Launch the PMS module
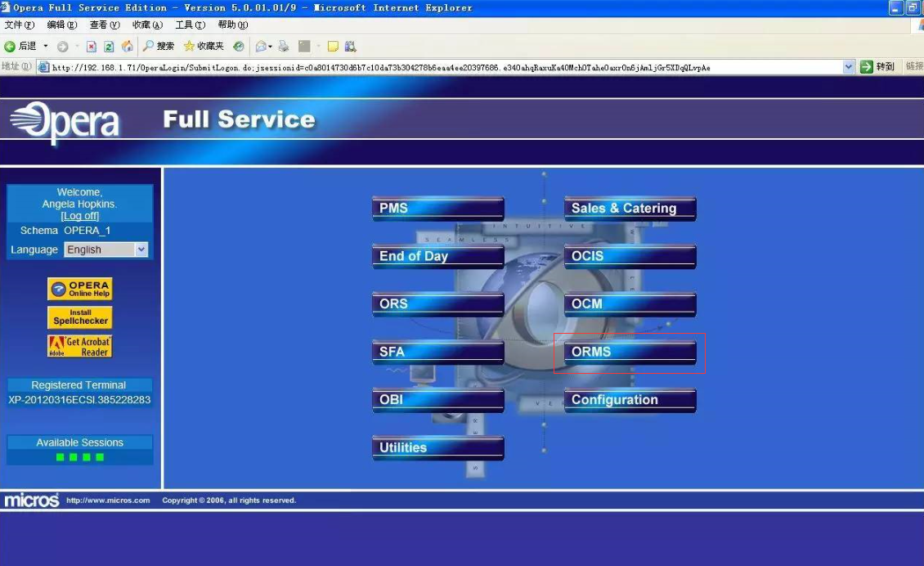This screenshot has width=924, height=566. point(437,209)
